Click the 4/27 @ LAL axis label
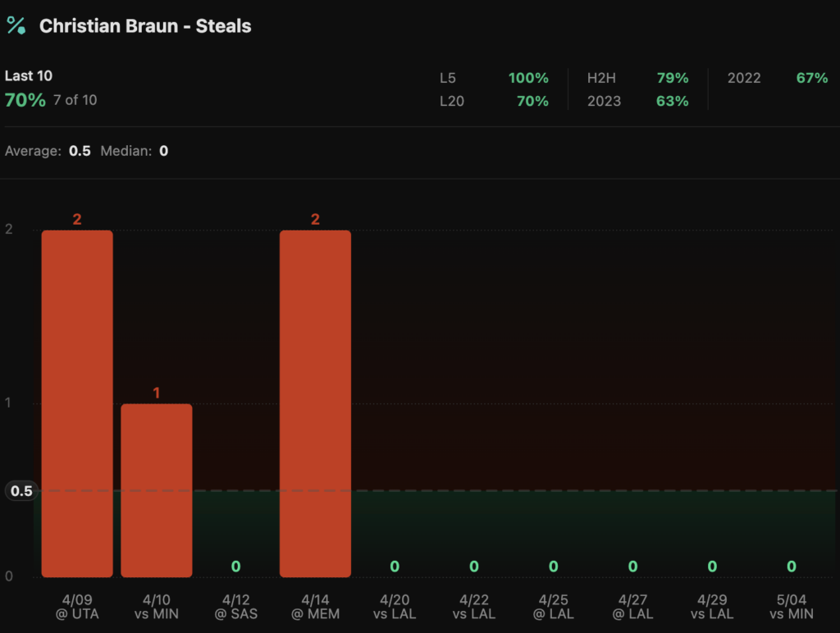The height and width of the screenshot is (633, 840). pyautogui.click(x=632, y=607)
